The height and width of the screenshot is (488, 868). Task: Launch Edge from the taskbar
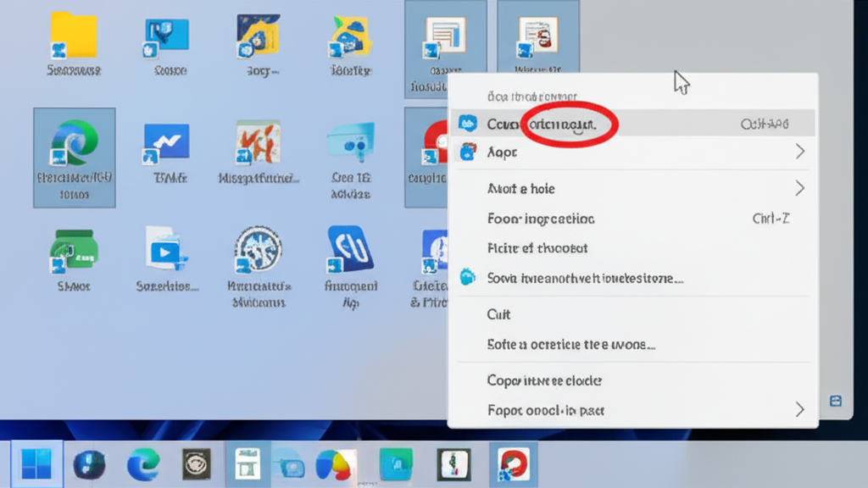(x=143, y=464)
